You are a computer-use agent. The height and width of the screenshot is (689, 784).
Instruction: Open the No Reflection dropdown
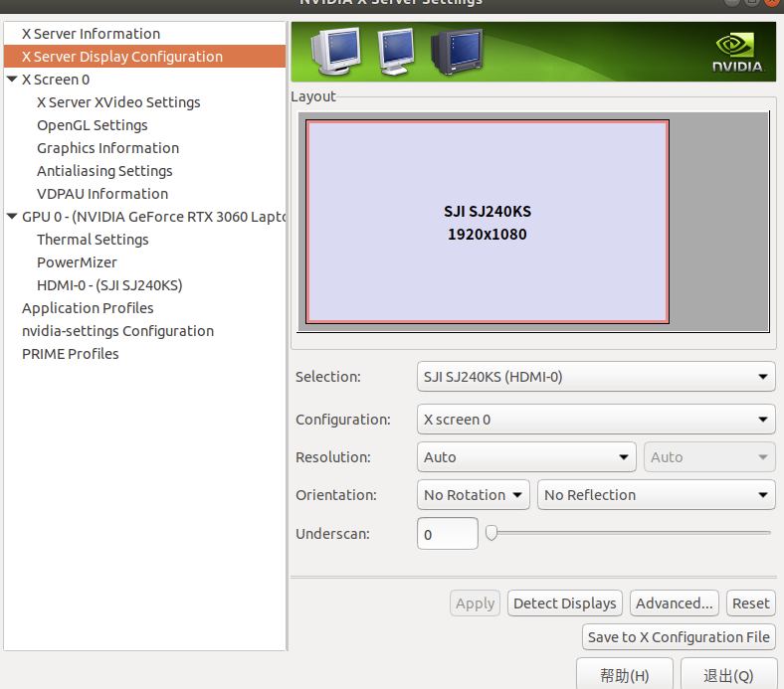pyautogui.click(x=656, y=495)
